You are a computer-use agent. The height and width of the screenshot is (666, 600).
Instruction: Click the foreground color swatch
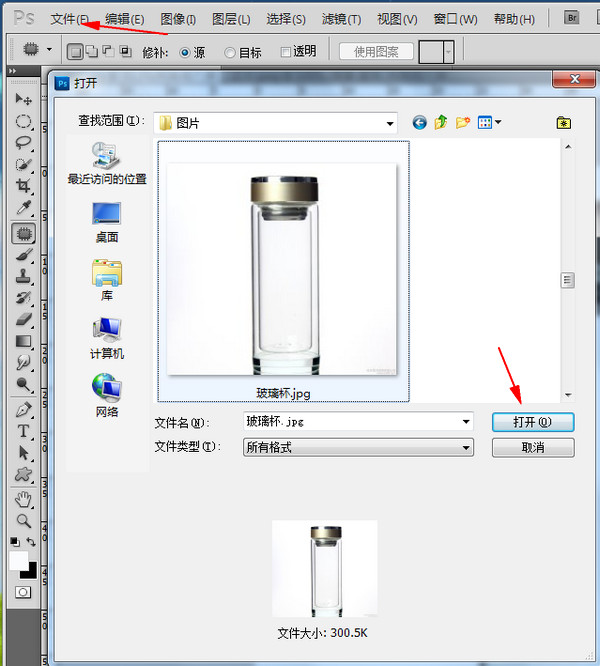(18, 560)
